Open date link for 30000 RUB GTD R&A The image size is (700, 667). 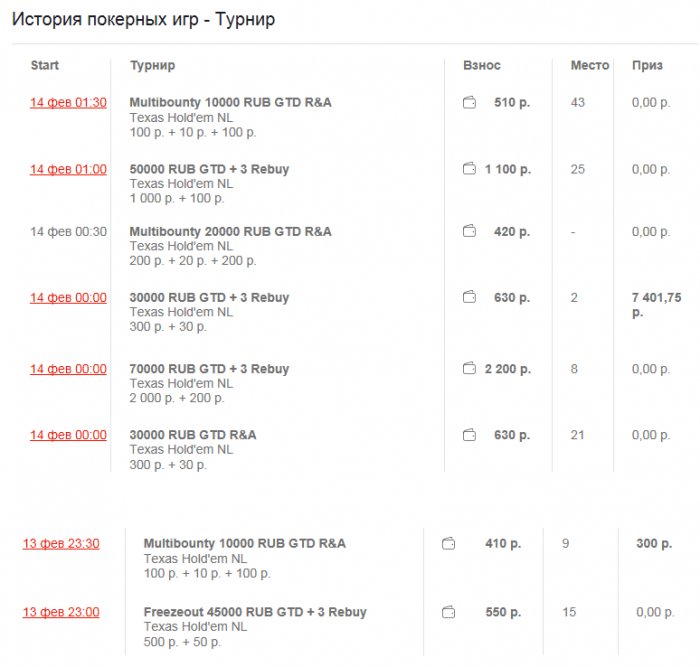click(x=68, y=435)
